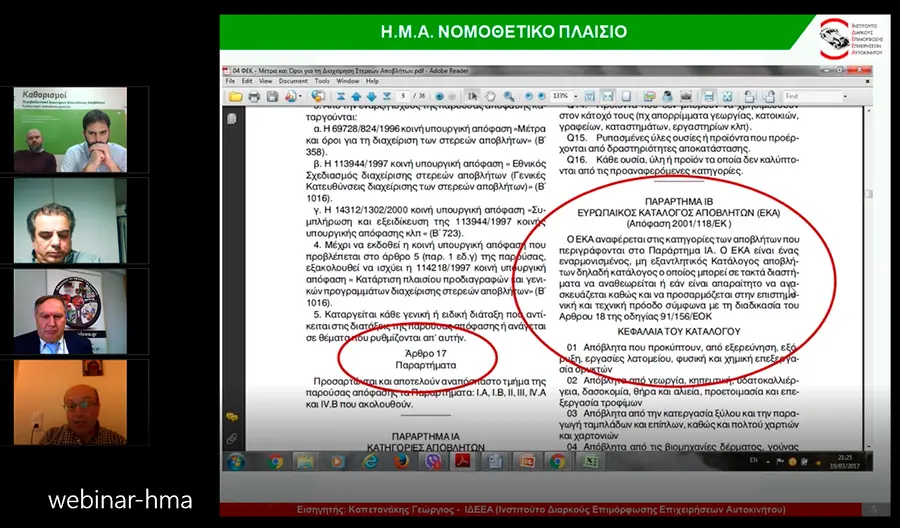
Task: Open the Attachments paperclip panel icon
Action: (231, 439)
